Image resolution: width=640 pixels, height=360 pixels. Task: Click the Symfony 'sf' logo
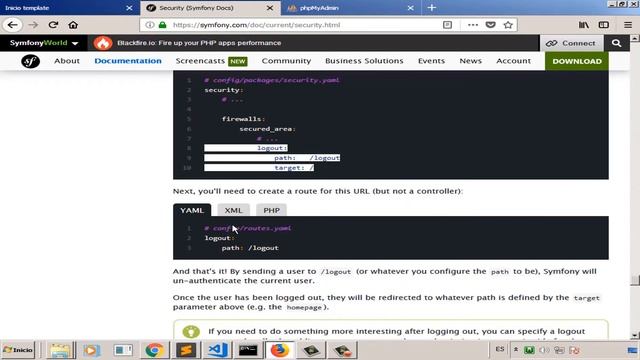coord(30,61)
